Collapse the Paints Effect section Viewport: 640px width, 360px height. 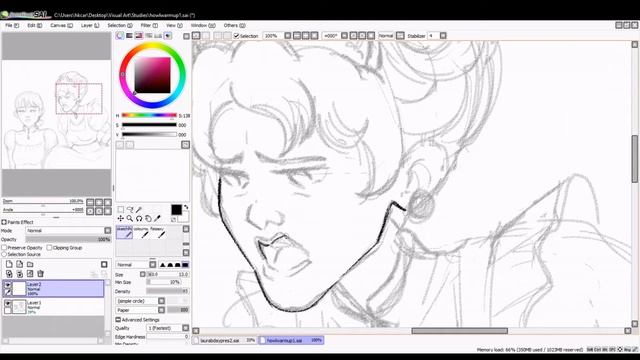(x=4, y=222)
